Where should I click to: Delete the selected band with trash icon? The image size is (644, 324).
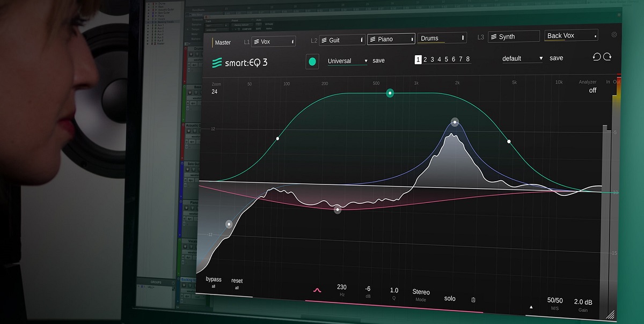pos(473,300)
